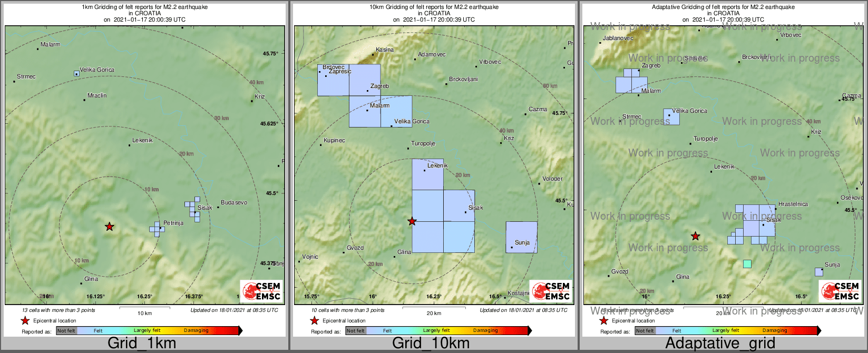Click '13 cells with more than 3 points' text
The image size is (868, 353).
pos(58,310)
